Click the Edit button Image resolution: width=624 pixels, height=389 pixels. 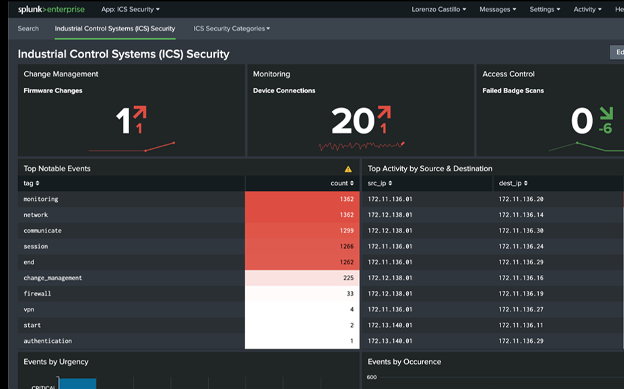click(x=617, y=52)
